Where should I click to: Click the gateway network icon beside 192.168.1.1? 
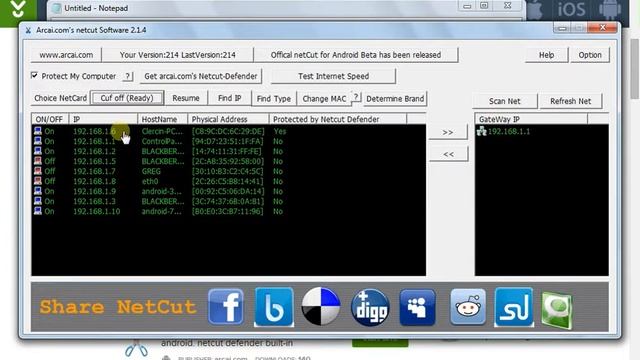482,131
